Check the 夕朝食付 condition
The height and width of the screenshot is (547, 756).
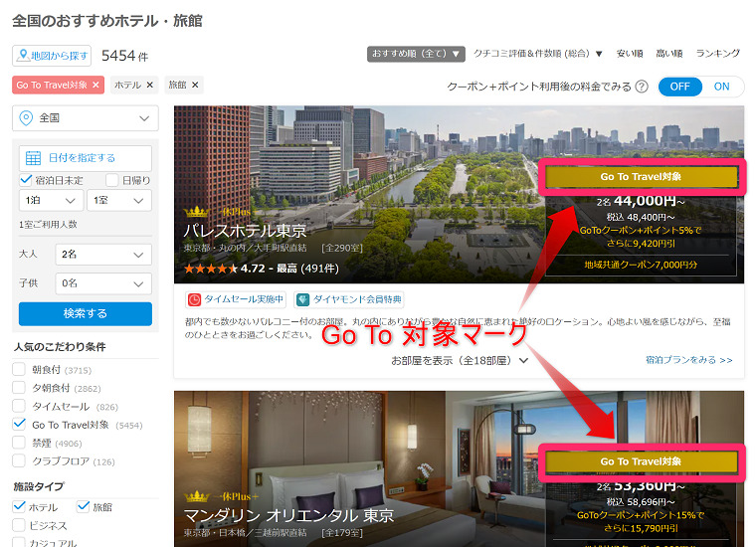[19, 388]
